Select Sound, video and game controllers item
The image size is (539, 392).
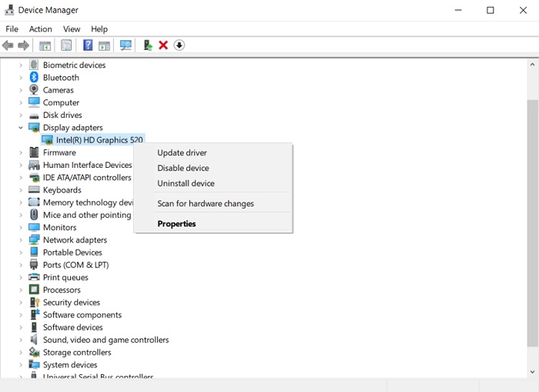click(x=105, y=340)
